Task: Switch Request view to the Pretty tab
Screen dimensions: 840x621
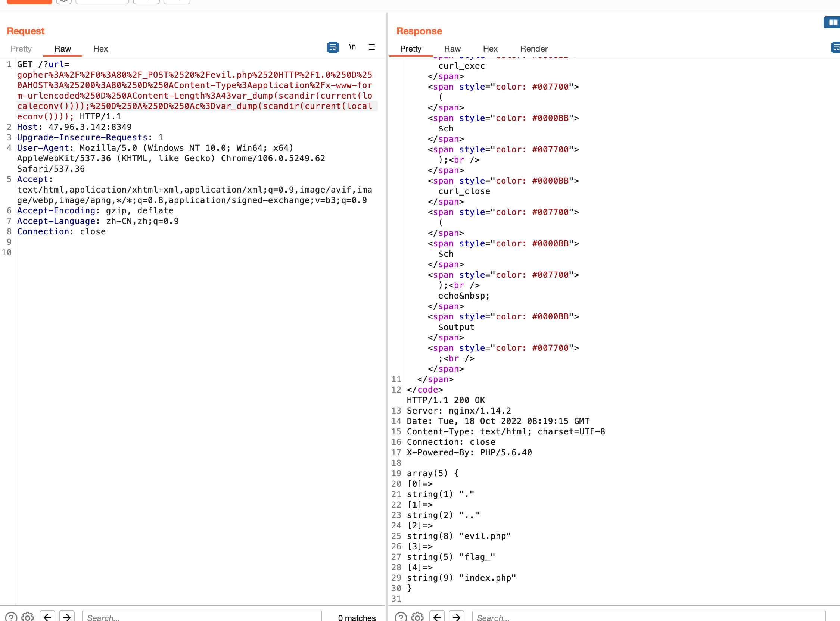Action: click(x=21, y=49)
